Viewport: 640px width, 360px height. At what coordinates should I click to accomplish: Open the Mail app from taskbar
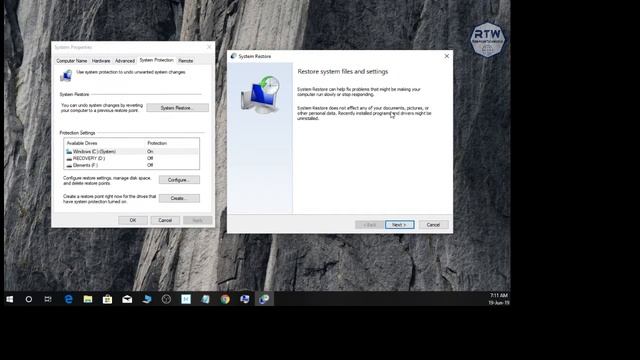point(127,299)
